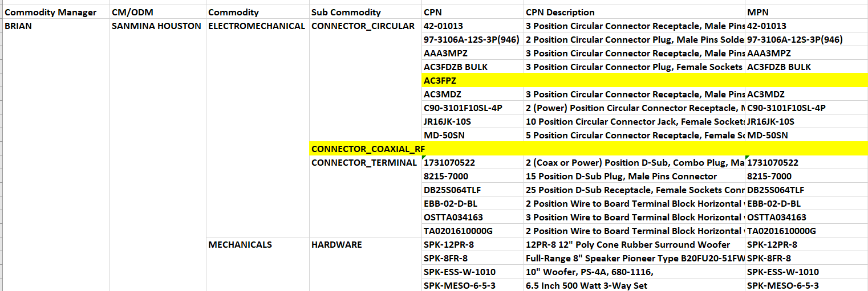Select the "CPN Description" header cell
Image resolution: width=868 pixels, height=291 pixels.
point(560,13)
